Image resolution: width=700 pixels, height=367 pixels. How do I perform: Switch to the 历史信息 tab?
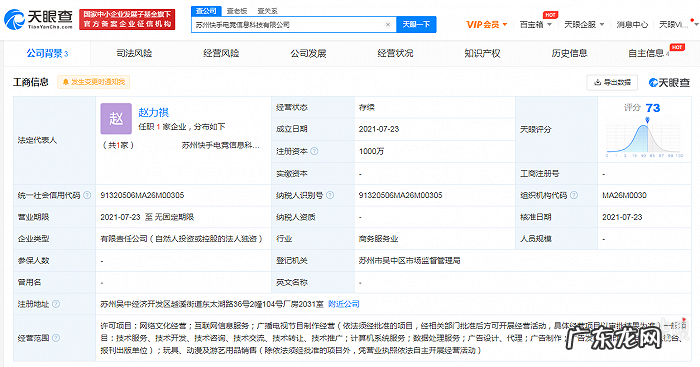[569, 54]
